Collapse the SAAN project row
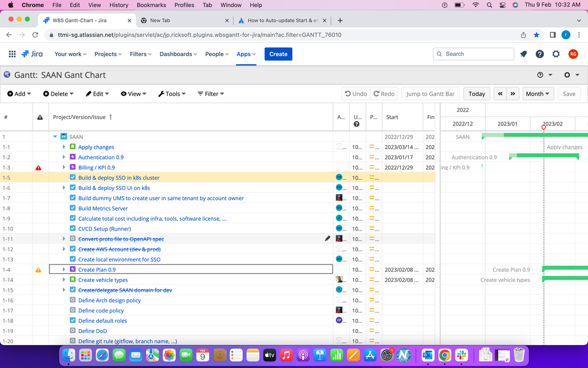 55,136
